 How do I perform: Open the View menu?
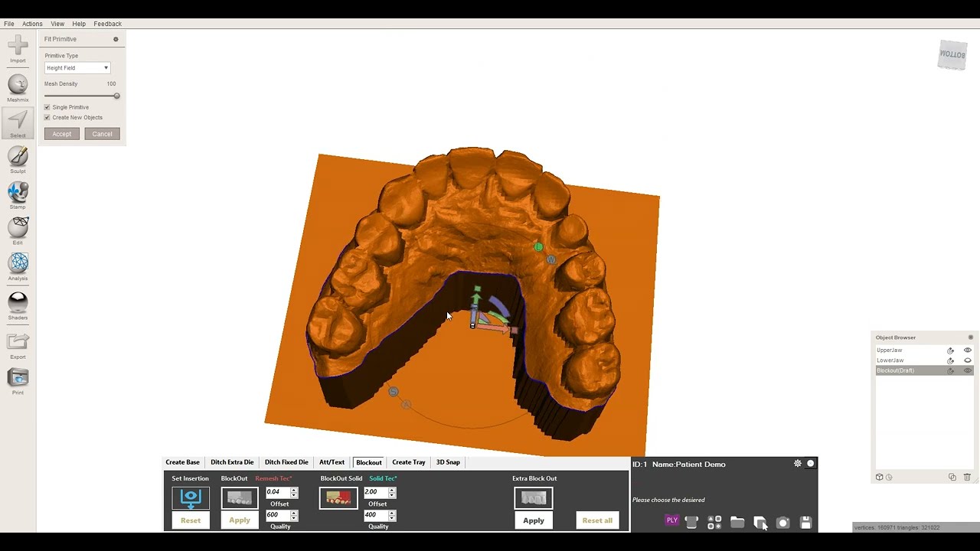57,24
